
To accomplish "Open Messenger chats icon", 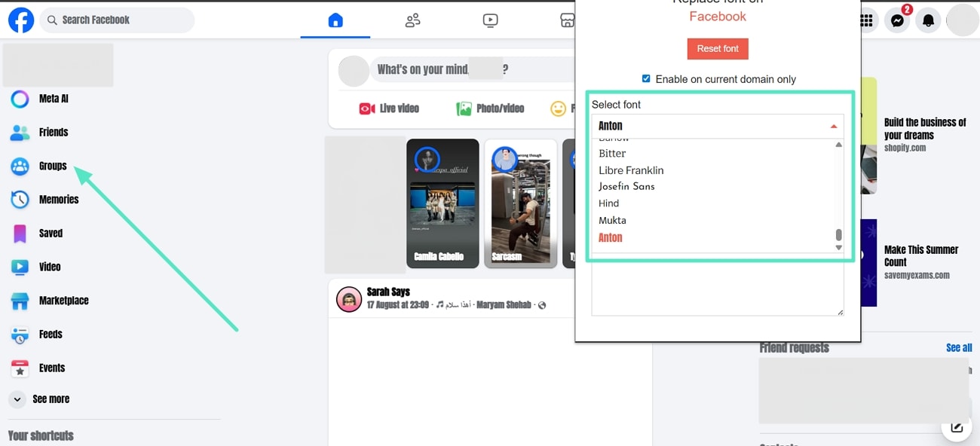I will (897, 21).
